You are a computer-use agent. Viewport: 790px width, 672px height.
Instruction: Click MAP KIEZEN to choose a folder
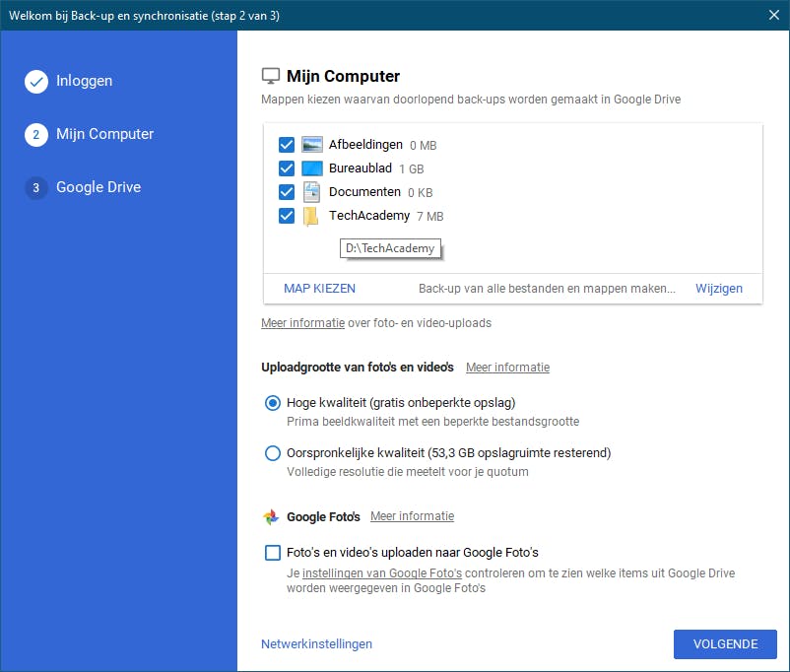[x=319, y=289]
